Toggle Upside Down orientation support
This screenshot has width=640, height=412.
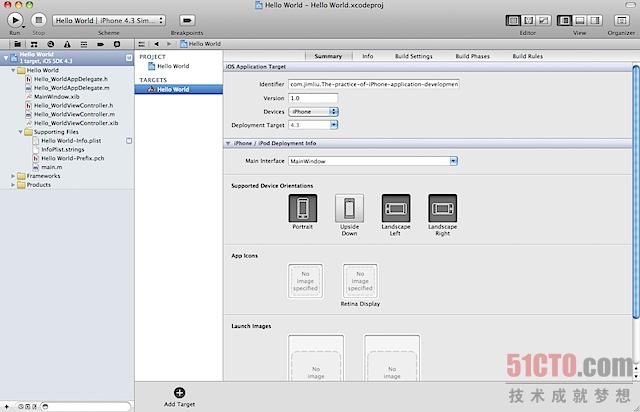pyautogui.click(x=349, y=208)
